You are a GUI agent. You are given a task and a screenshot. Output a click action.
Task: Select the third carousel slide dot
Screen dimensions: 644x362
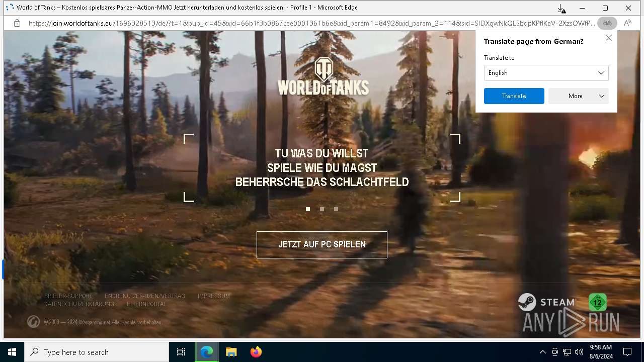(x=336, y=209)
